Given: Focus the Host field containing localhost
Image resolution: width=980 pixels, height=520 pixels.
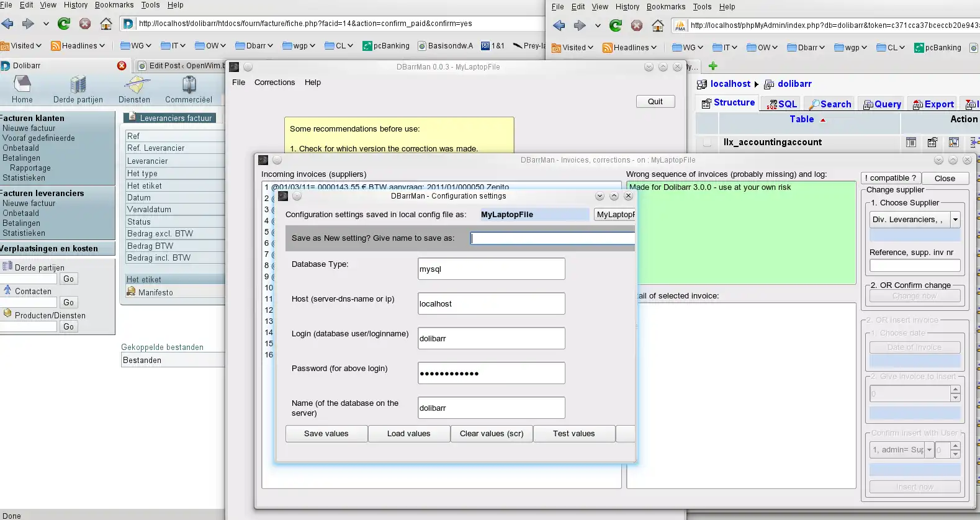Looking at the screenshot, I should 492,304.
